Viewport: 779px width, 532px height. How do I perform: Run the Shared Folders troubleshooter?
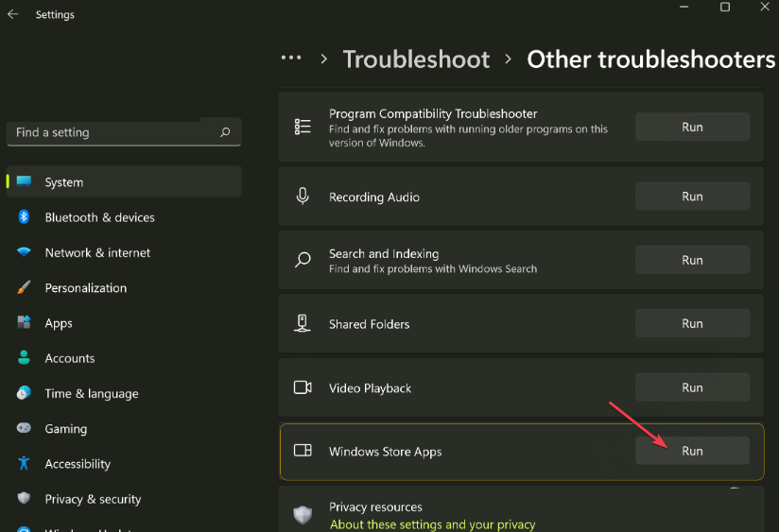692,323
